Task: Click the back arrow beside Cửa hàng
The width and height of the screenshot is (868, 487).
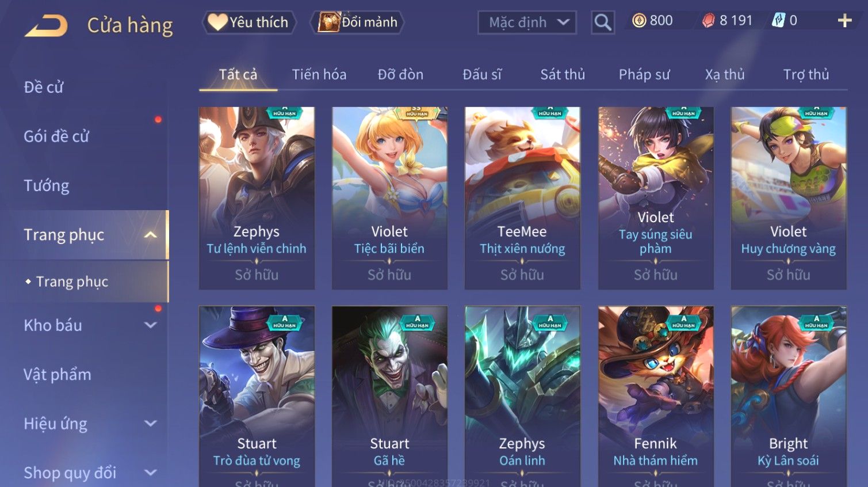Action: (x=46, y=26)
